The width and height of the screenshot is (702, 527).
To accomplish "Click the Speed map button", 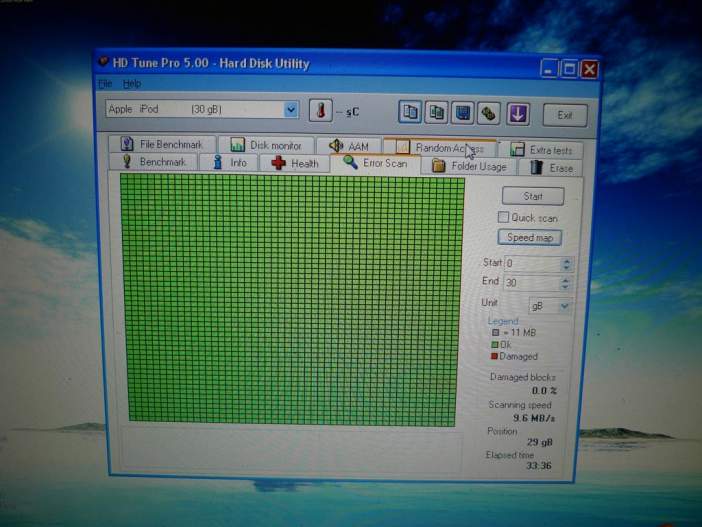I will tap(529, 238).
